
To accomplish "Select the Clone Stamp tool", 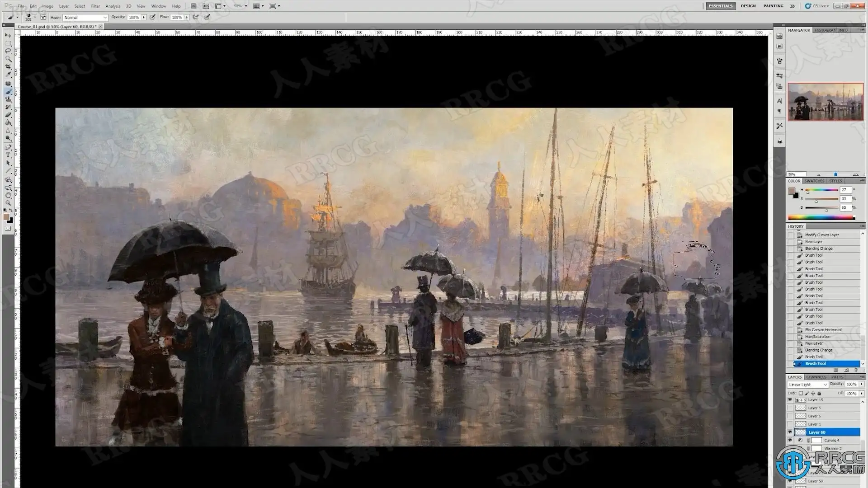I will point(8,99).
